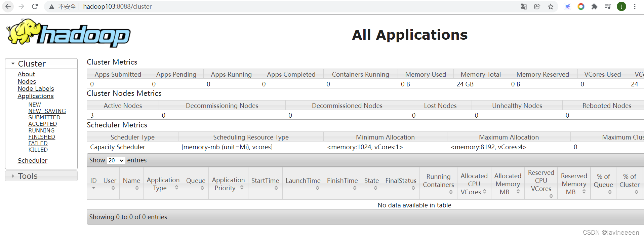Open the browser extensions puzzle icon

[x=594, y=6]
